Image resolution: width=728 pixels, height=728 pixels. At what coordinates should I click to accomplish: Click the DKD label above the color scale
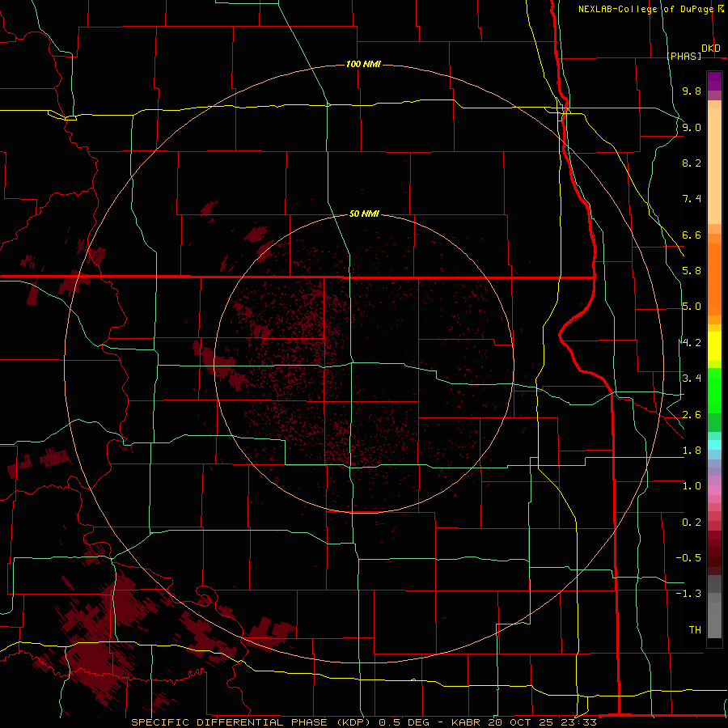click(711, 49)
